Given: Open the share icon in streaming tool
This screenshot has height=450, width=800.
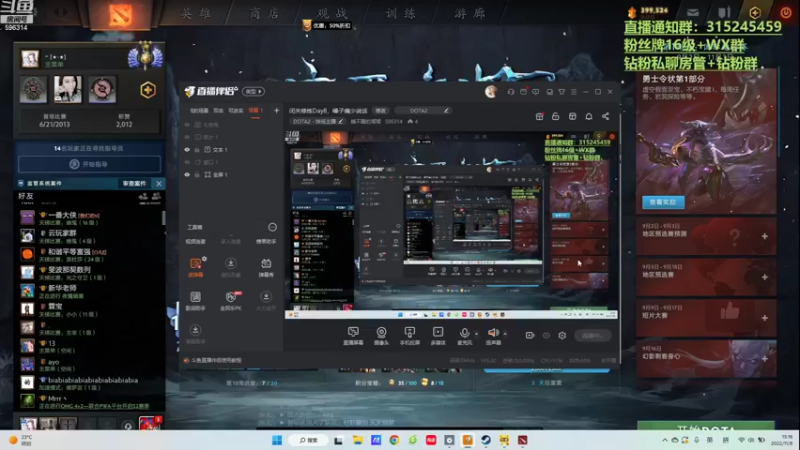Looking at the screenshot, I should click(x=605, y=116).
